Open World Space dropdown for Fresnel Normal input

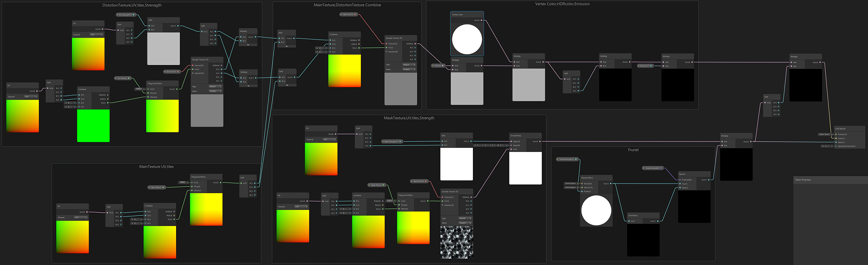tap(570, 183)
